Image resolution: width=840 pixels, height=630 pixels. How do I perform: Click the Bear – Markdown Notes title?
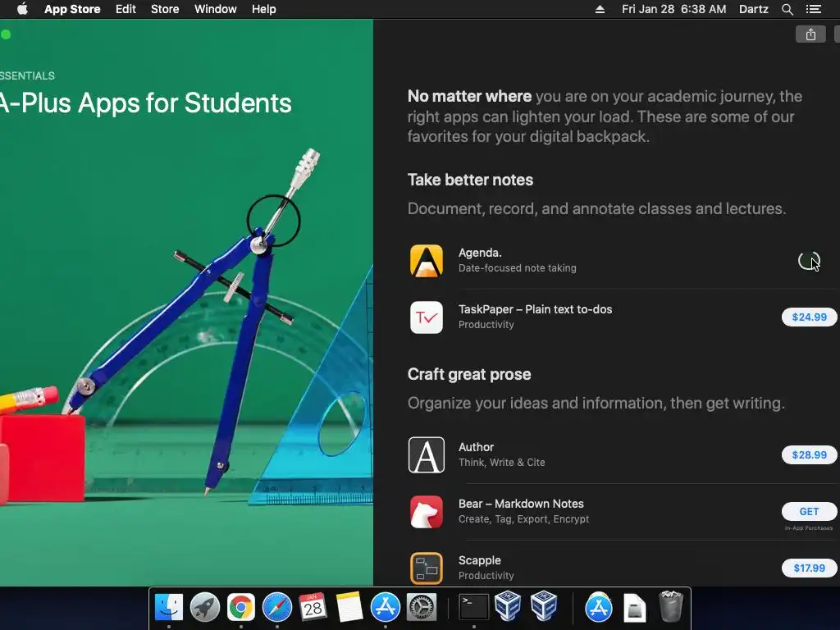click(521, 504)
